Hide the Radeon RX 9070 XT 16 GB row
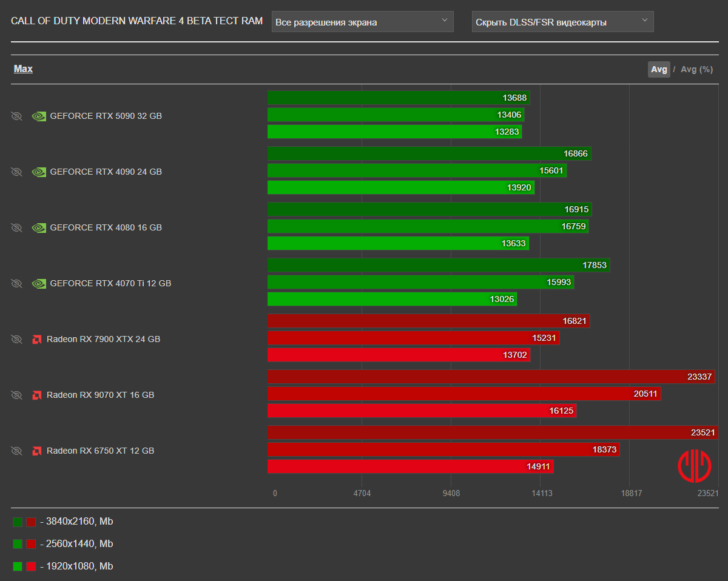 16,395
